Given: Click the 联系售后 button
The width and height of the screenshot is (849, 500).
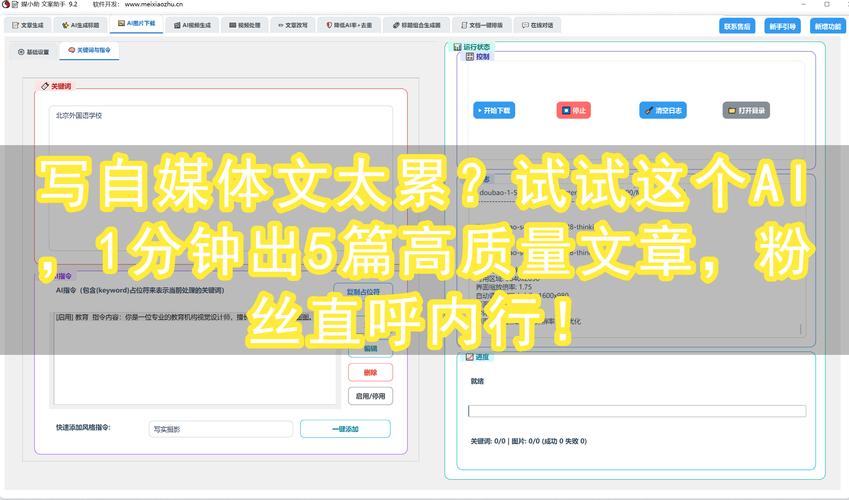Looking at the screenshot, I should [738, 27].
